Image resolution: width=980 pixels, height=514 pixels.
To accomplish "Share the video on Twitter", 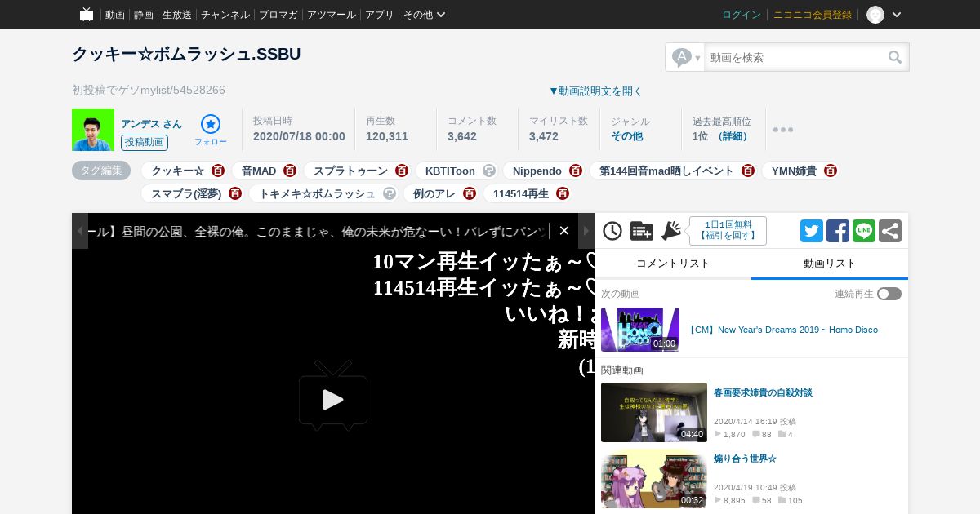I will pos(812,231).
